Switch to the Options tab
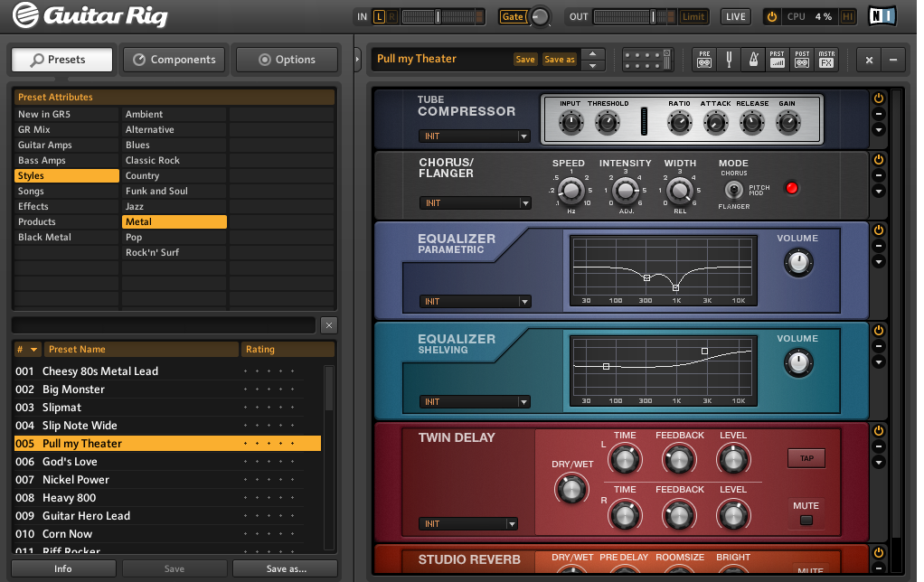Screen dimensions: 924x582 287,60
